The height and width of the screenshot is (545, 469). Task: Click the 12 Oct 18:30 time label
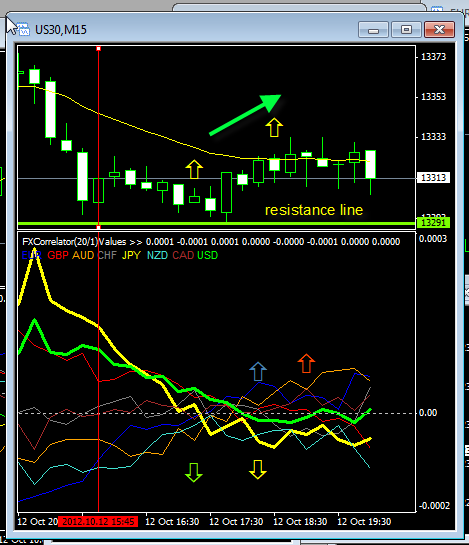[x=300, y=522]
